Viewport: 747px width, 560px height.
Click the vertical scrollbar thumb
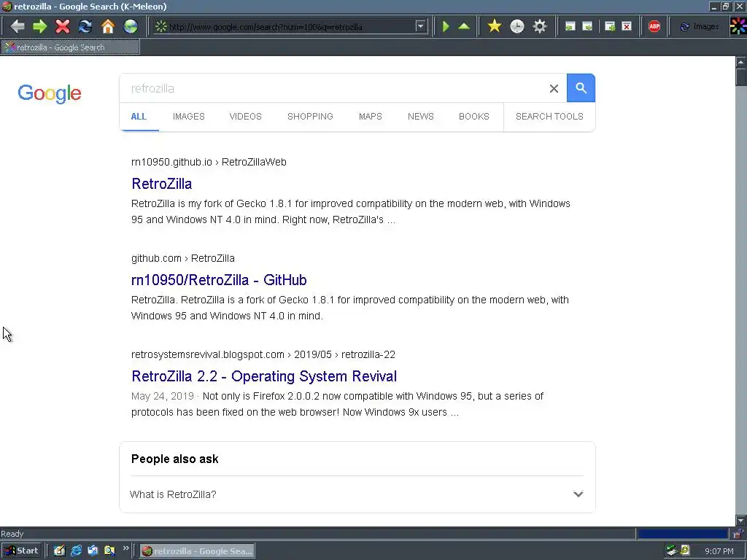point(741,77)
